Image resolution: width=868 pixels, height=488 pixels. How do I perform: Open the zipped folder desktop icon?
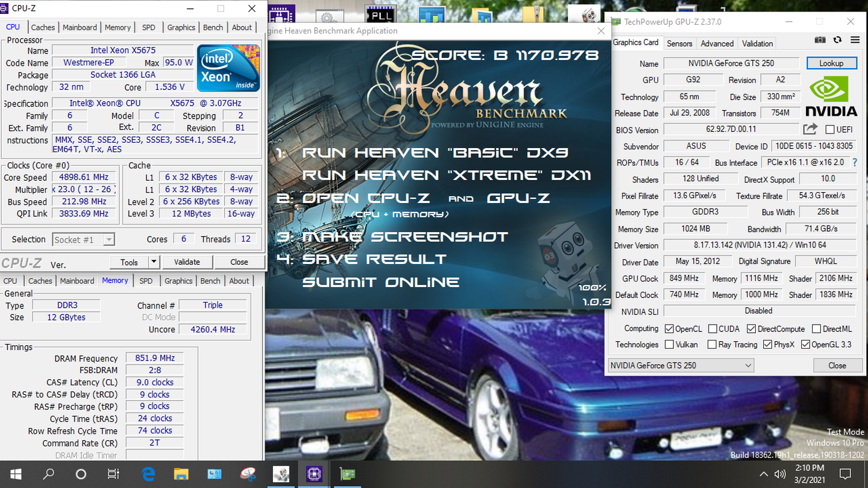click(534, 15)
